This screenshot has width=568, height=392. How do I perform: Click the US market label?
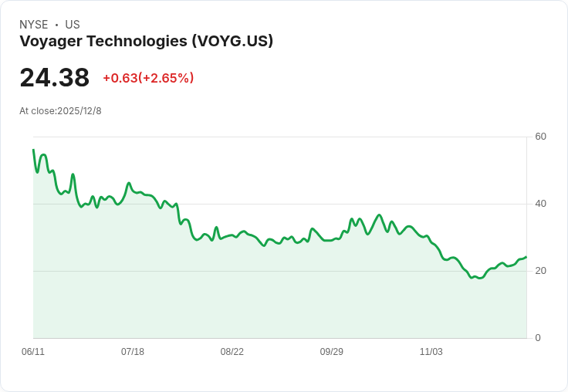click(x=73, y=25)
